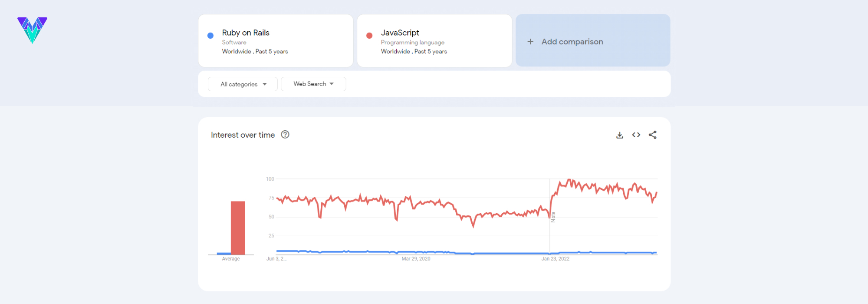Open the Web Search dropdown
868x304 pixels.
[x=313, y=83]
